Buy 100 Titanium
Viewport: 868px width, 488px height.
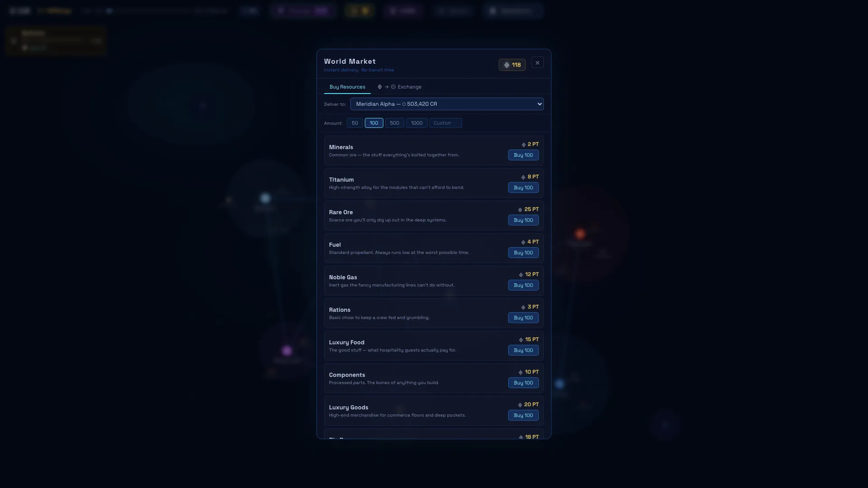(x=524, y=188)
